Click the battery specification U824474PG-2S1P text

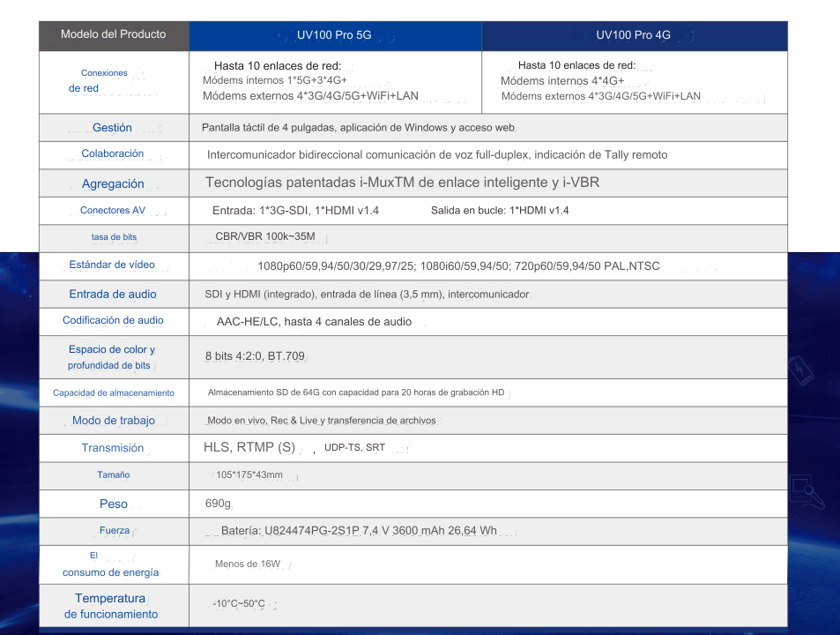(x=358, y=531)
